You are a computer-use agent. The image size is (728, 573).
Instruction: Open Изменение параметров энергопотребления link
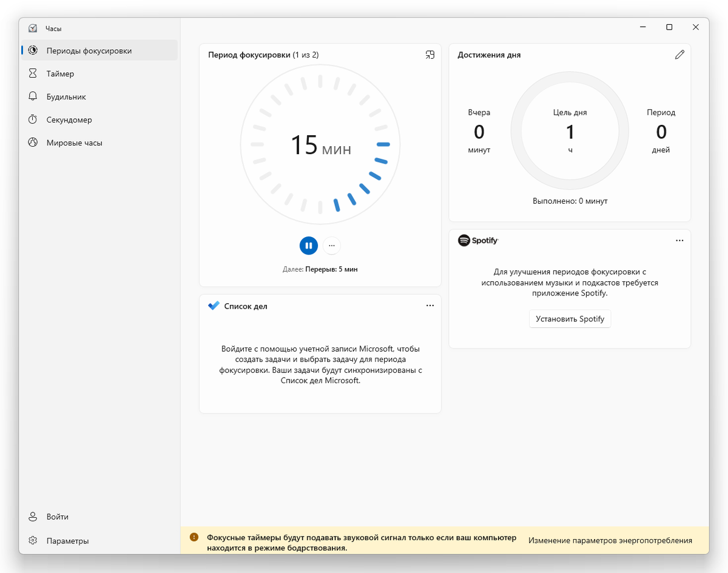(610, 540)
